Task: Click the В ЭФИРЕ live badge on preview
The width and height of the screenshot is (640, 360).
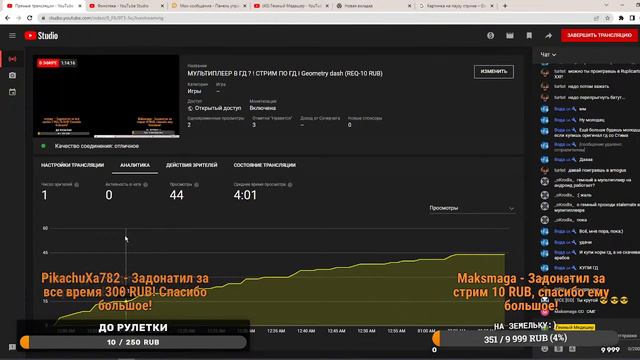Action: click(x=48, y=63)
